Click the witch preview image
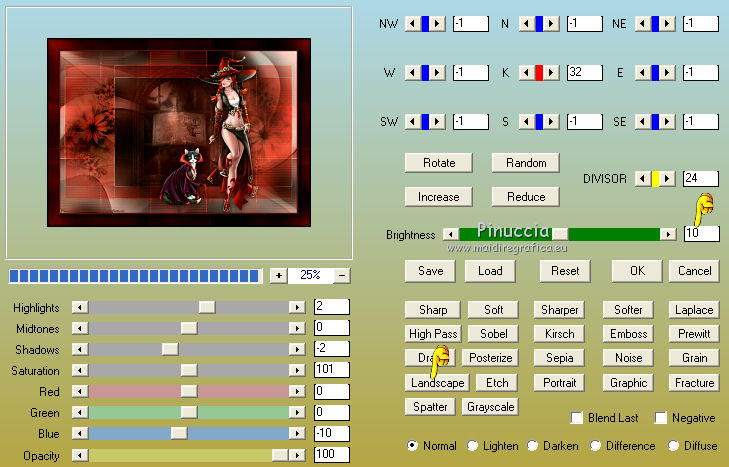Viewport: 729px width, 467px height. [x=179, y=132]
